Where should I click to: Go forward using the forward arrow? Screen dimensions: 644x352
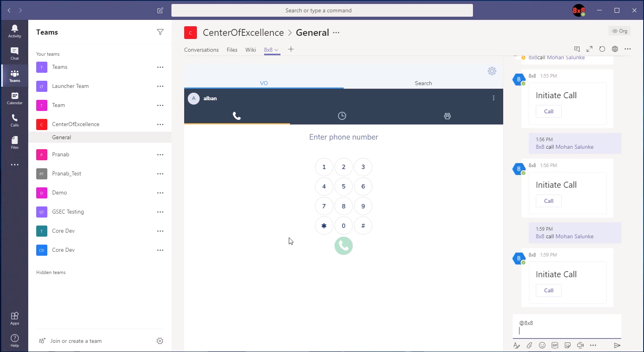click(20, 10)
